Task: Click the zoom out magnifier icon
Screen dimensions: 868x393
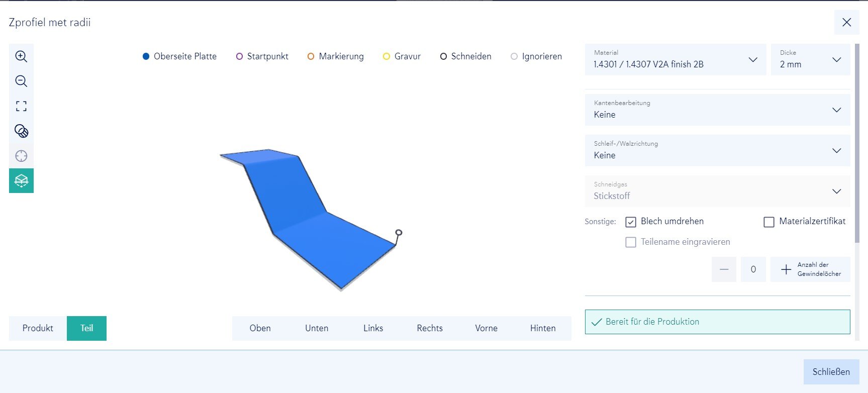Action: (x=21, y=81)
